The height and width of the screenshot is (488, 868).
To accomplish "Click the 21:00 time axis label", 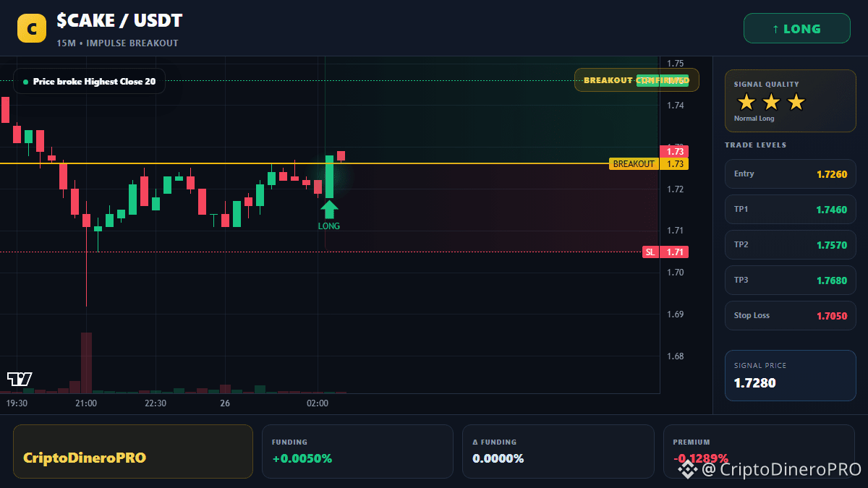I will 86,403.
